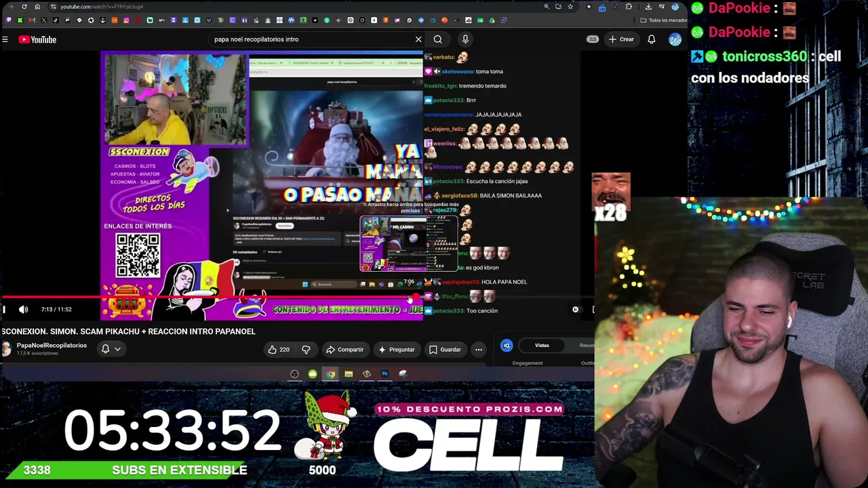Viewport: 868px width, 488px height.
Task: Open the more actions three-dot menu
Action: click(479, 350)
